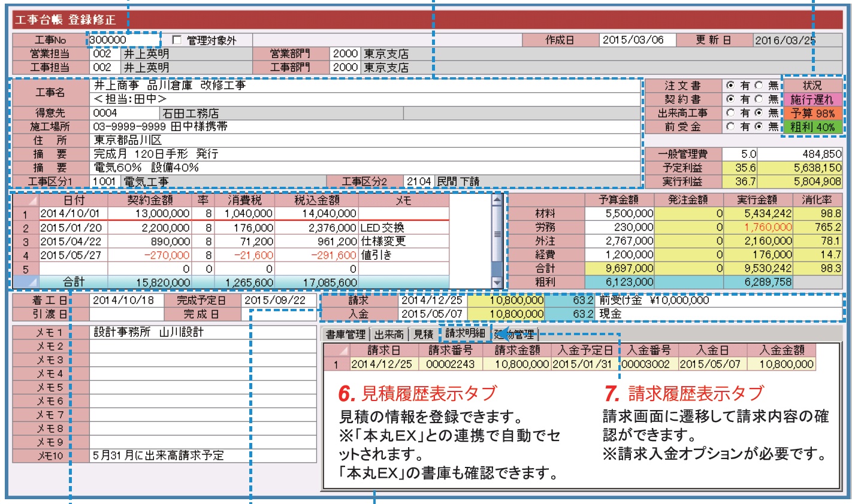The image size is (852, 504).
Task: Click the 住所 field 東京都品川区
Action: (365, 141)
